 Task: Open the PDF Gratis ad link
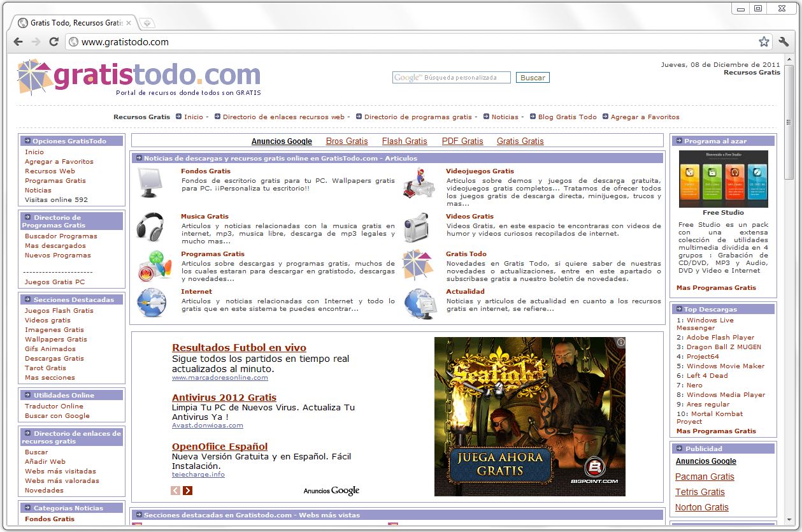462,141
